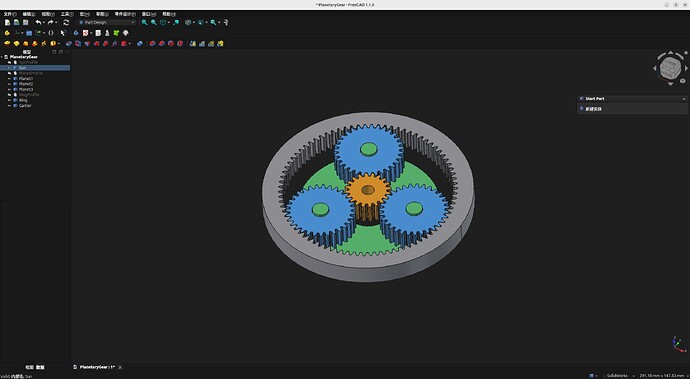Click the New document icon
The width and height of the screenshot is (690, 379).
tap(7, 22)
